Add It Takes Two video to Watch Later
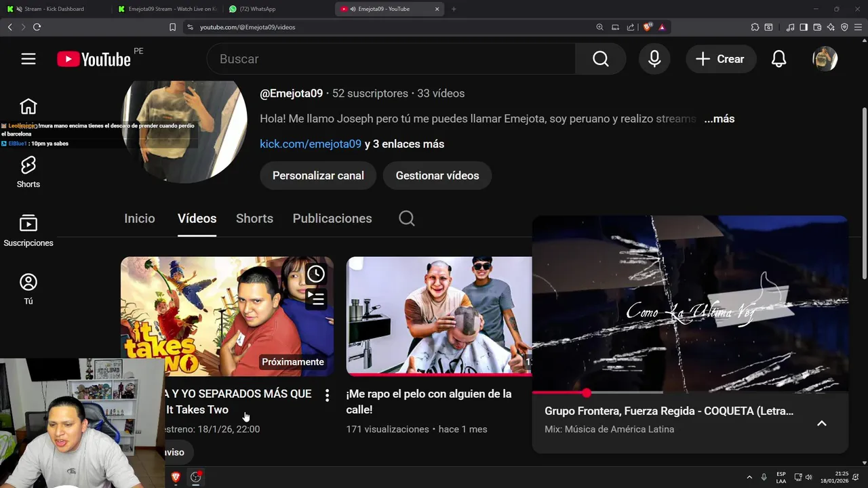The height and width of the screenshot is (488, 868). [315, 274]
